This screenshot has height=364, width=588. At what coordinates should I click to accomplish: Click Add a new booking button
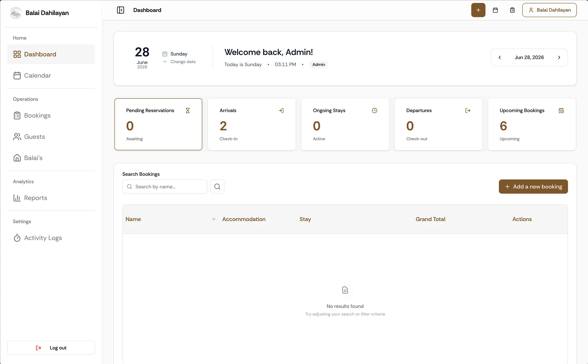tap(533, 187)
